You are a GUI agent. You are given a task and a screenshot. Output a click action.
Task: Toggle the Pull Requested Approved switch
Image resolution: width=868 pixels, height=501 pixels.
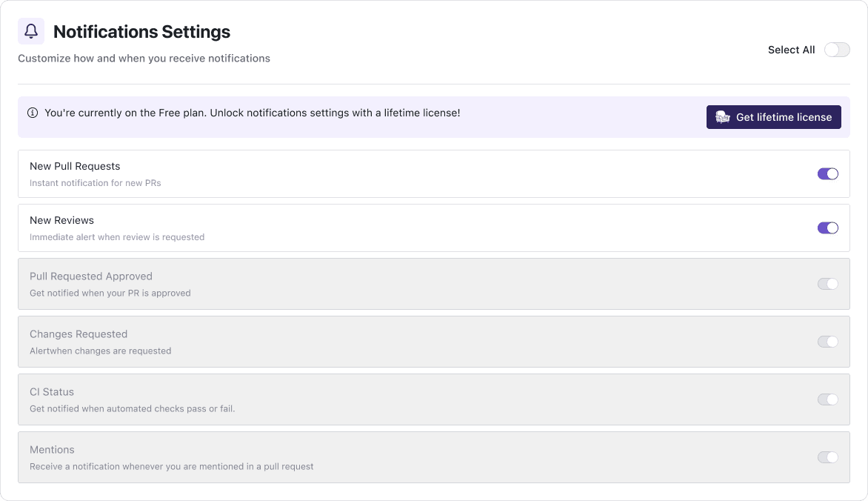(x=827, y=284)
